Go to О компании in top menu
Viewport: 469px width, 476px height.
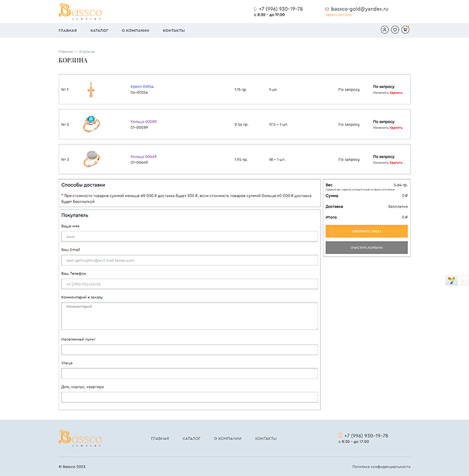coord(135,31)
